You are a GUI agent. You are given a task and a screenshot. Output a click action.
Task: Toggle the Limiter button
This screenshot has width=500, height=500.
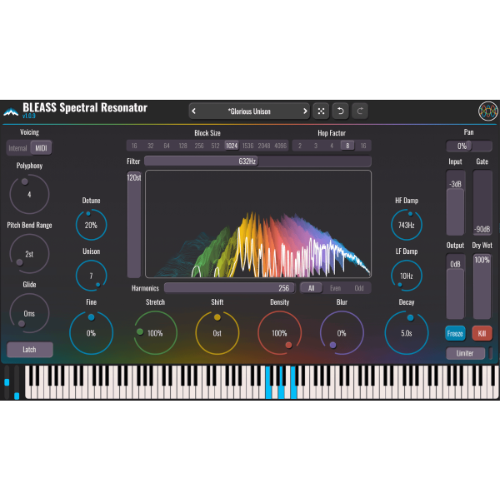(x=465, y=353)
